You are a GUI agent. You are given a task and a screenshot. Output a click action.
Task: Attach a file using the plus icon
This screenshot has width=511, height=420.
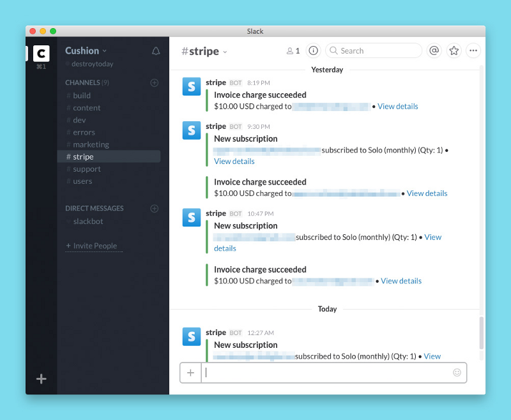[190, 373]
